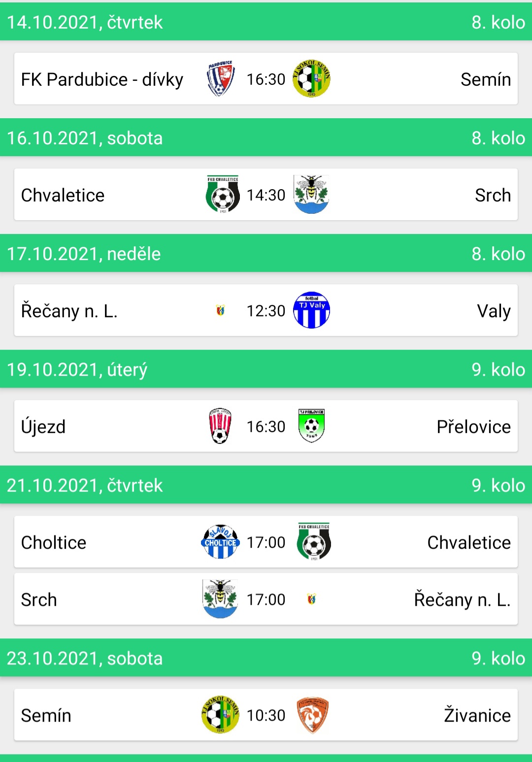The height and width of the screenshot is (762, 532).
Task: Tap the Chvaletice crest in the 14:30 match
Action: 223,195
